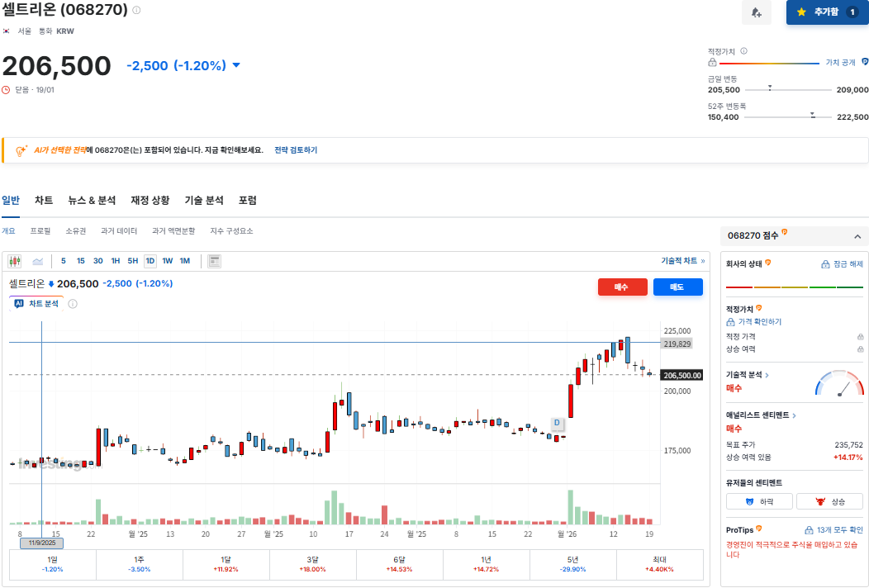Click the price change dropdown arrow
The height and width of the screenshot is (588, 869).
[x=236, y=65]
